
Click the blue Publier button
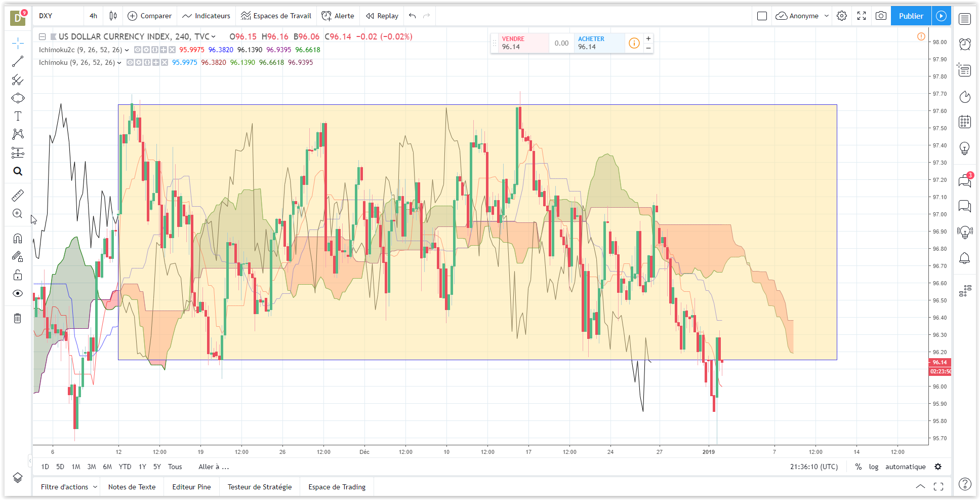click(x=911, y=16)
